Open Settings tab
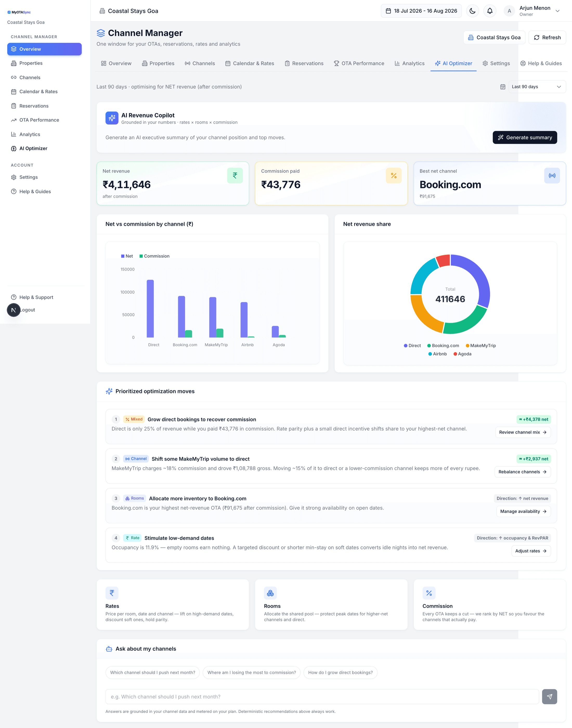Image resolution: width=572 pixels, height=728 pixels. coord(496,63)
